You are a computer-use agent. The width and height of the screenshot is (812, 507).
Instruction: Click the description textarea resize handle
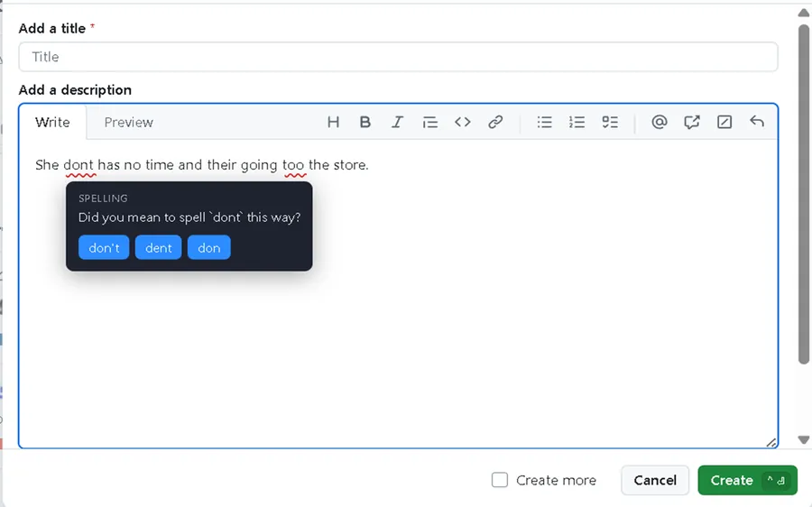click(771, 442)
